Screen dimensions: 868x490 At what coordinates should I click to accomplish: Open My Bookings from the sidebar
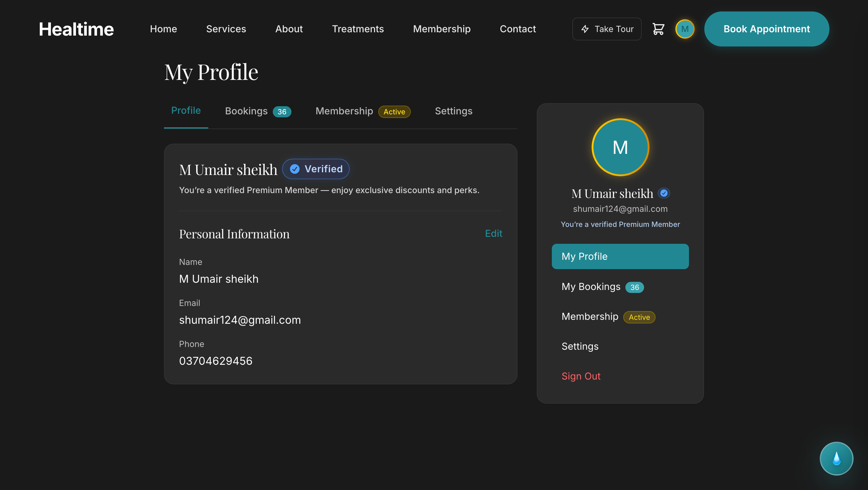pyautogui.click(x=591, y=287)
